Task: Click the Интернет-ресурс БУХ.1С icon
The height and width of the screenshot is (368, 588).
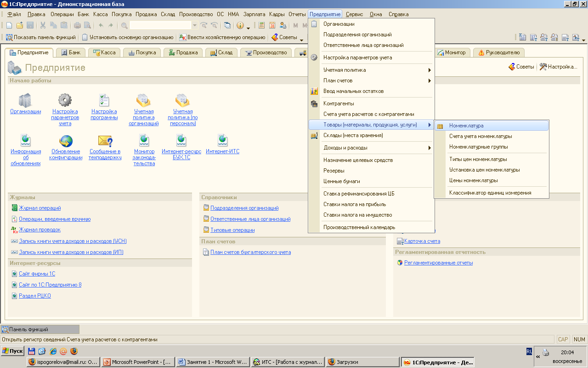Action: click(181, 140)
